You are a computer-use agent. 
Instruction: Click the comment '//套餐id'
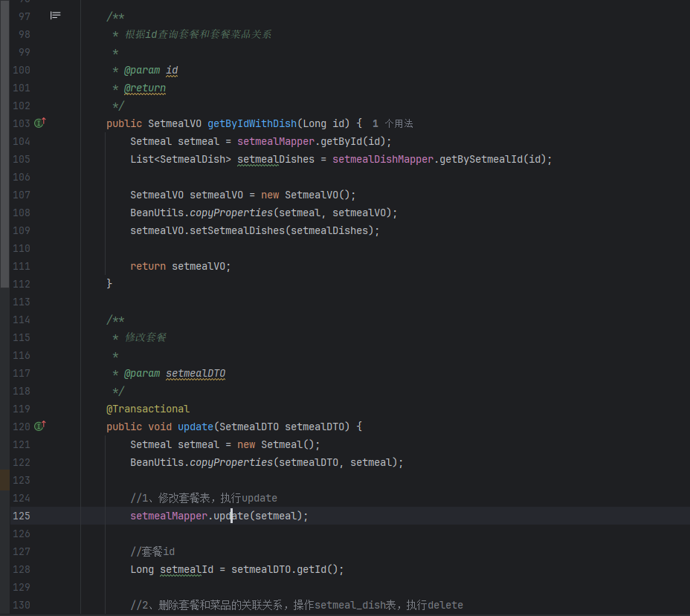pos(152,551)
